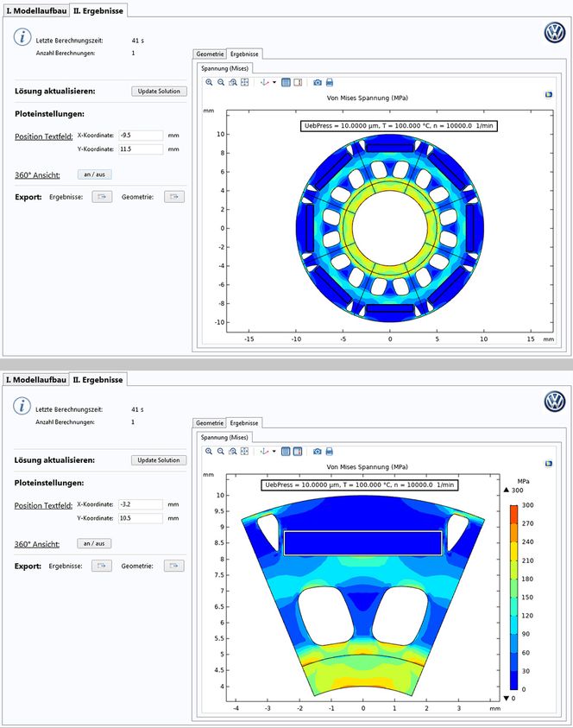Click Zoom Box icon in lower plot toolbar
Screen dimensions: 573x728
click(233, 451)
